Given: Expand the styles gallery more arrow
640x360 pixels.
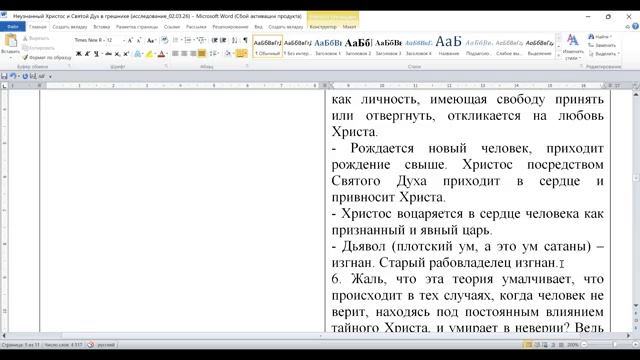Looking at the screenshot, I should tap(558, 56).
